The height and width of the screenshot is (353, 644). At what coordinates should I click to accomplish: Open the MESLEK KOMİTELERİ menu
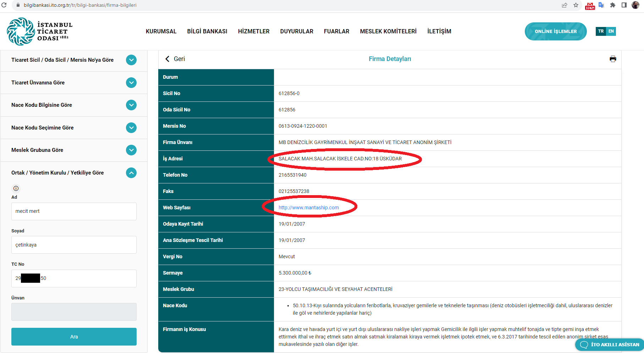388,31
